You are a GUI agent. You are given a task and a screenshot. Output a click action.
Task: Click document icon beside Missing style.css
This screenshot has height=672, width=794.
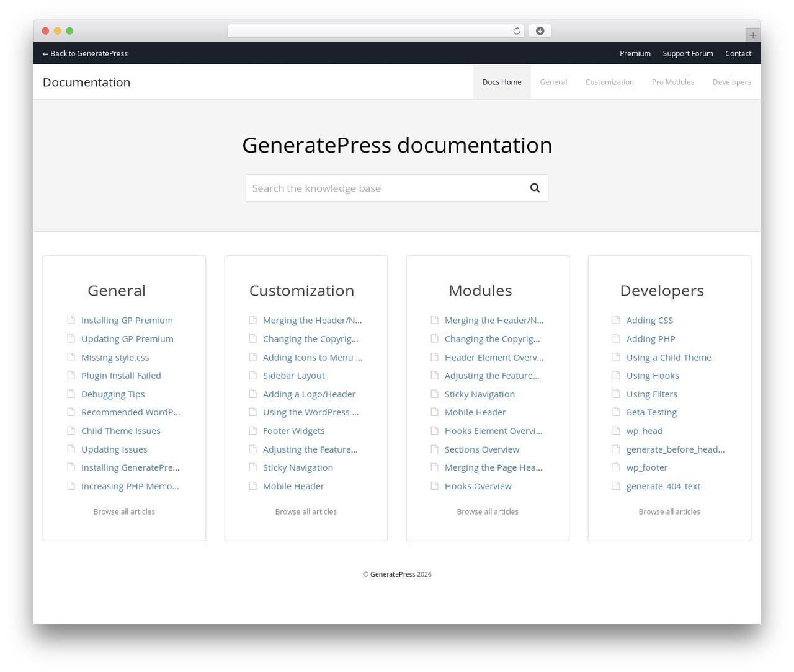click(x=71, y=357)
